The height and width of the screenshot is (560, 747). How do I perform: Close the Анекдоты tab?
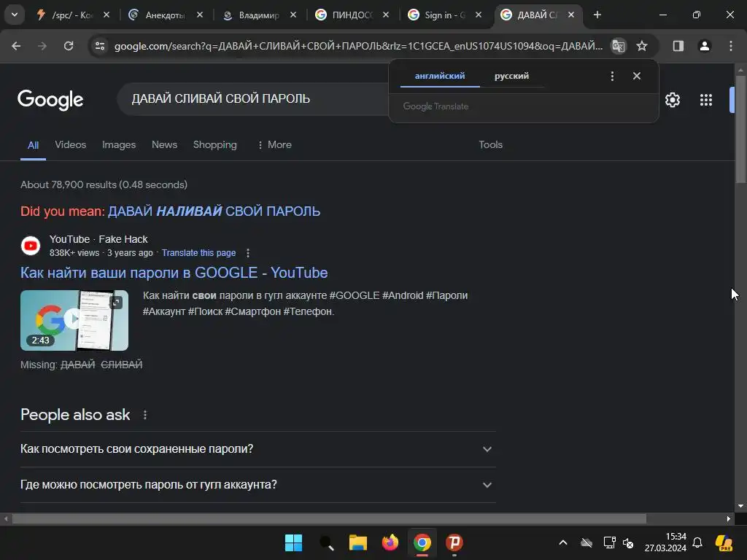200,15
